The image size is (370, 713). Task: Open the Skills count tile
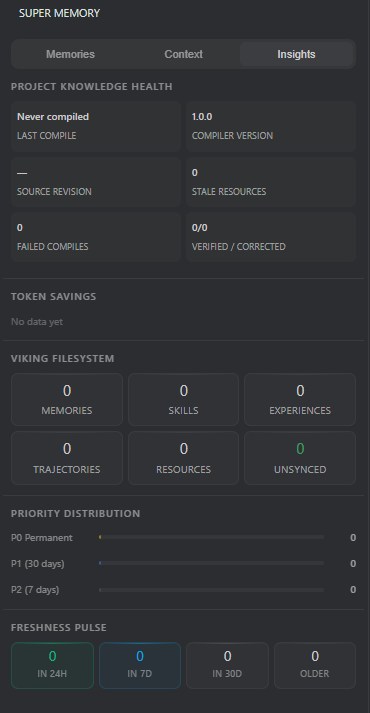[183, 399]
